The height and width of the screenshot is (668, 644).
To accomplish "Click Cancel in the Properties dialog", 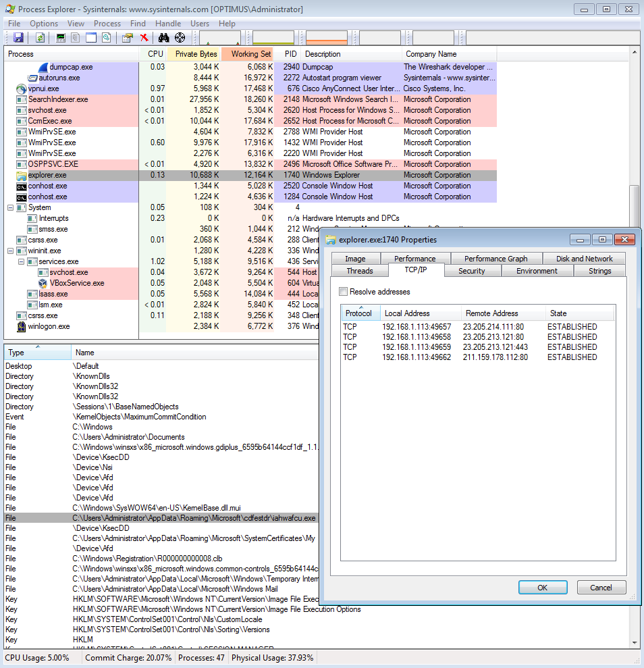I will (x=601, y=587).
